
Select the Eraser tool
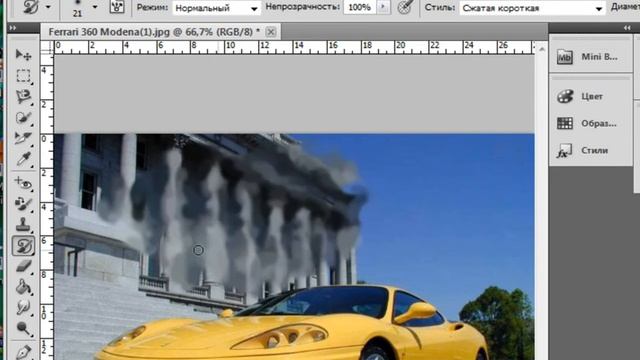(23, 267)
